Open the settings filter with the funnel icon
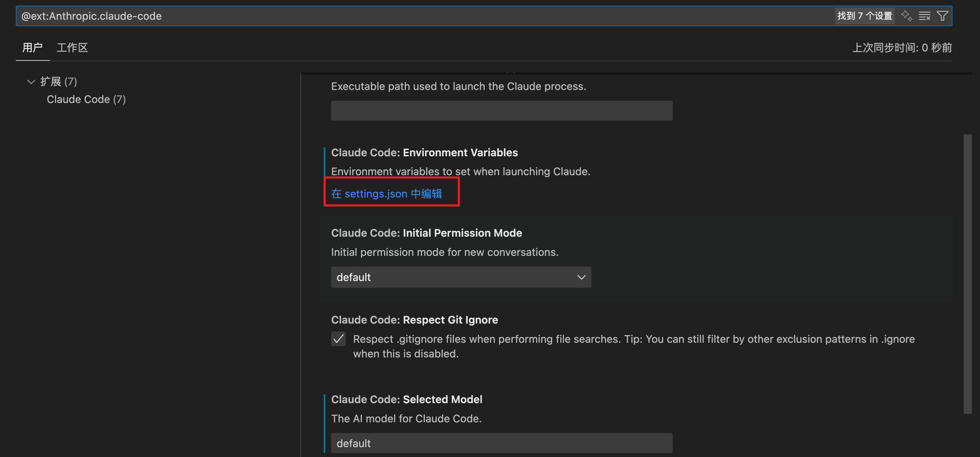The image size is (980, 457). coord(942,15)
